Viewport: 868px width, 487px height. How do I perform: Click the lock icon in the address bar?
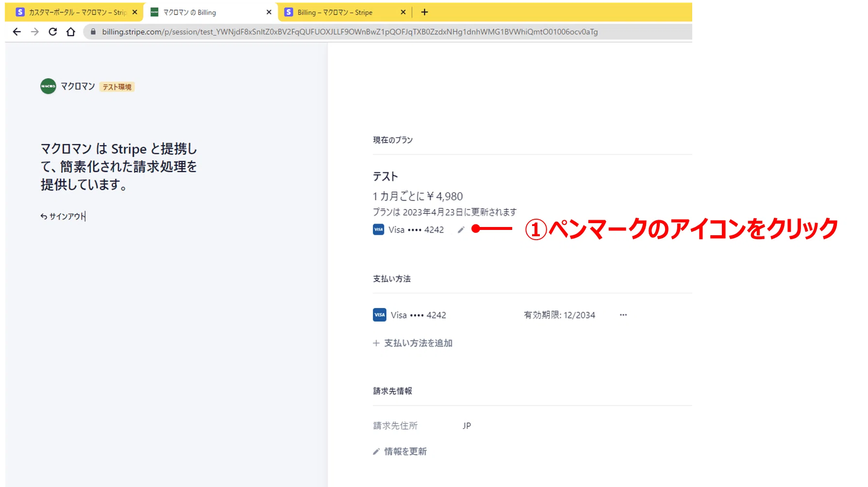coord(93,32)
